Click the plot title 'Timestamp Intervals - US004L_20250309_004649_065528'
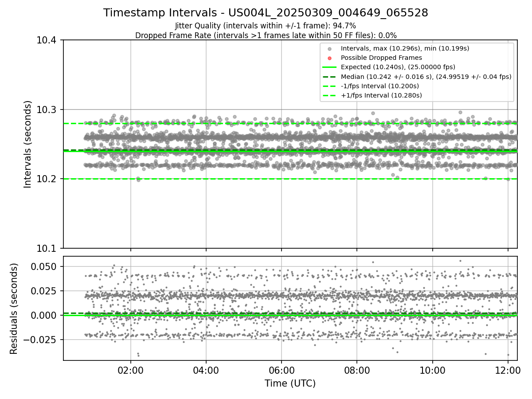This screenshot has width=532, height=399. [x=266, y=13]
